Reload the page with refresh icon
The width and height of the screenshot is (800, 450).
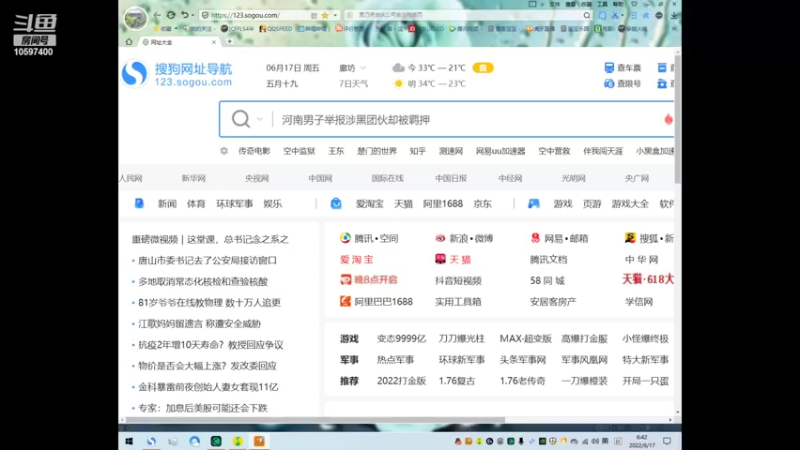(x=171, y=15)
